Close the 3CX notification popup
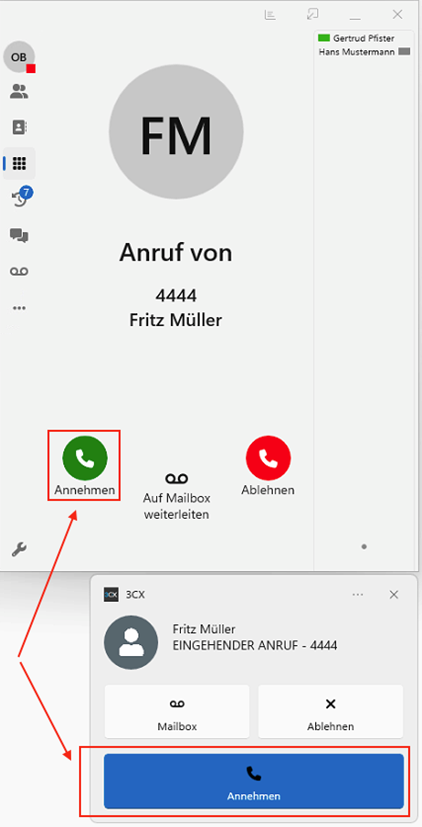Screen dimensions: 422x827 [394, 594]
